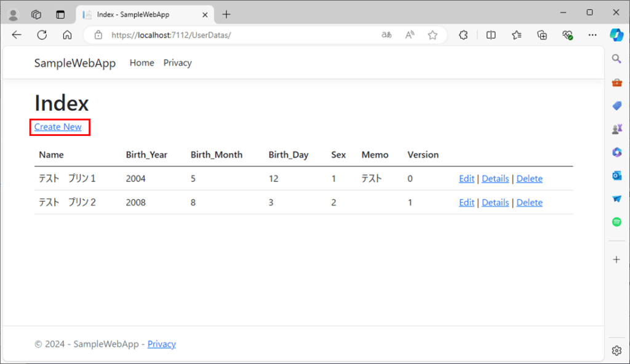Open the sidebar Search magnifier icon
This screenshot has width=630, height=364.
click(616, 58)
